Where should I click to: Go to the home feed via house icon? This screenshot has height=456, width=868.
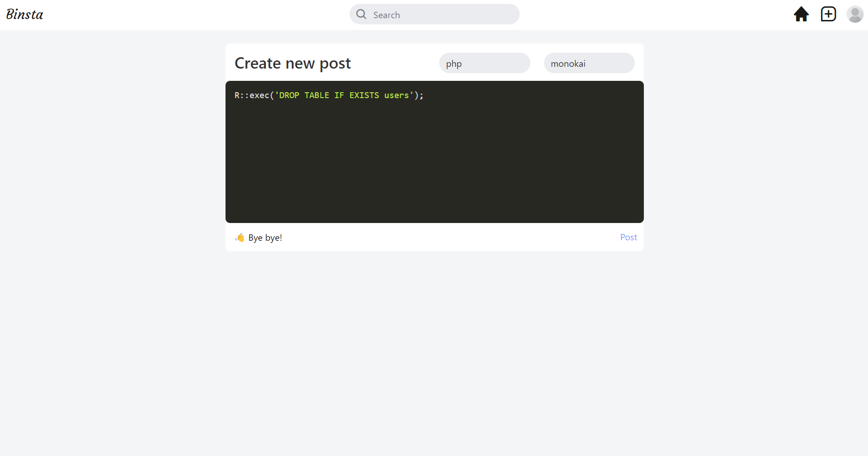[x=801, y=14]
